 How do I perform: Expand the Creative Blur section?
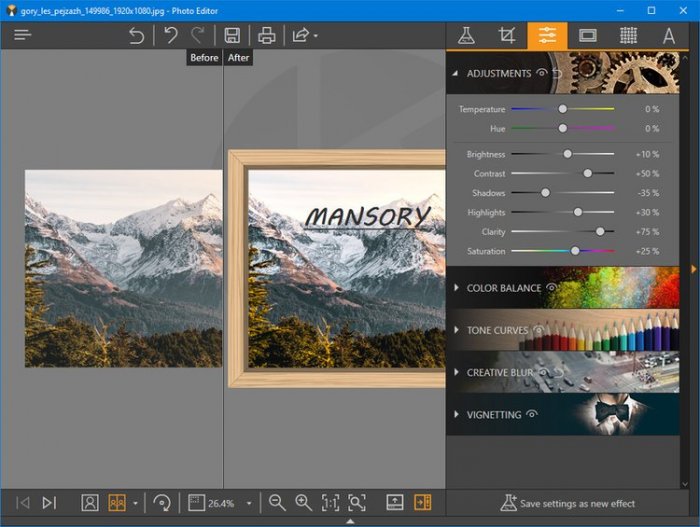(x=456, y=373)
